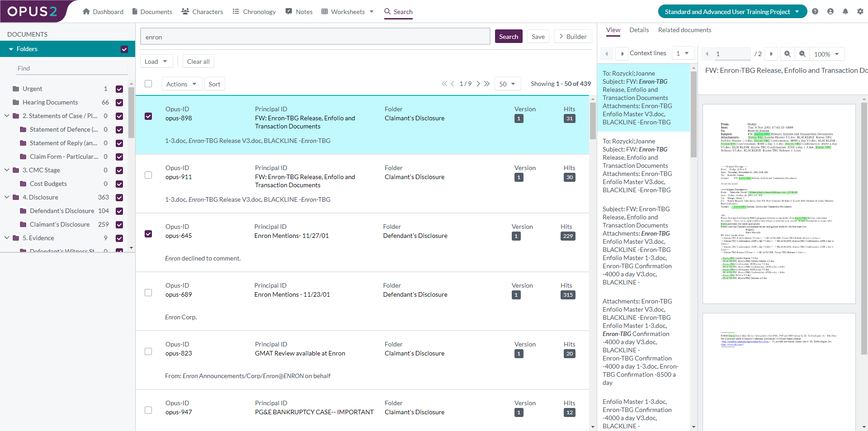The image size is (868, 431).
Task: Click the purple Search button
Action: [509, 37]
